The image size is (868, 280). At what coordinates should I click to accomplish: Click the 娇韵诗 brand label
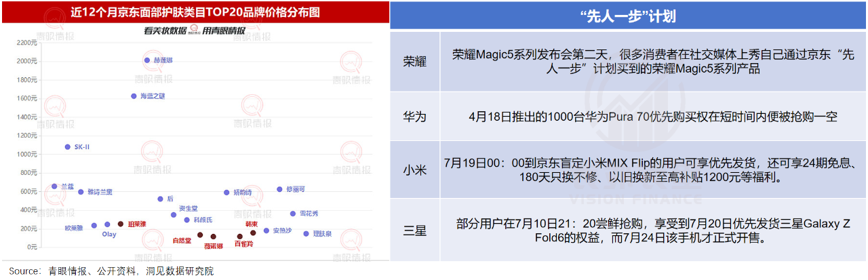(x=242, y=193)
